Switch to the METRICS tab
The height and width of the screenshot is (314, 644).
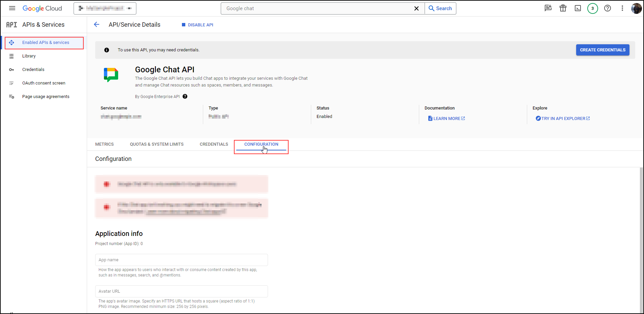[x=104, y=144]
